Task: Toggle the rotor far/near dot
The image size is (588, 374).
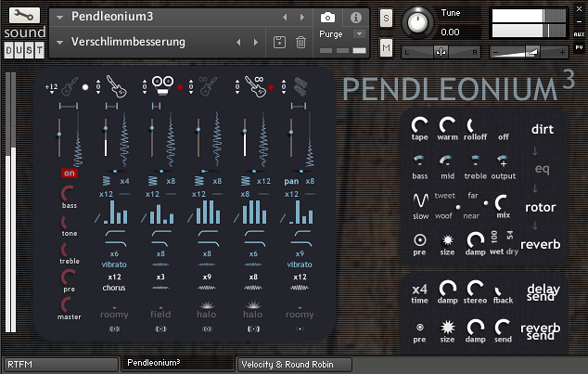Action: point(486,203)
